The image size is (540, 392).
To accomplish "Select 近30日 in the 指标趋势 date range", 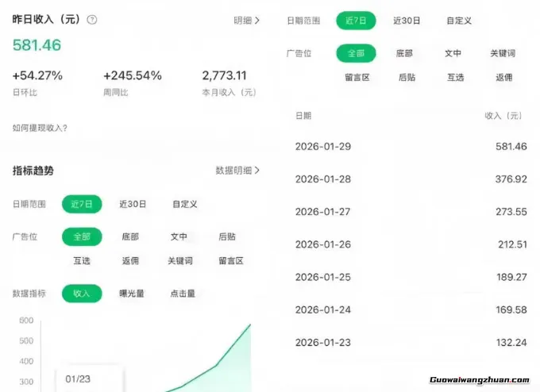I will 133,204.
